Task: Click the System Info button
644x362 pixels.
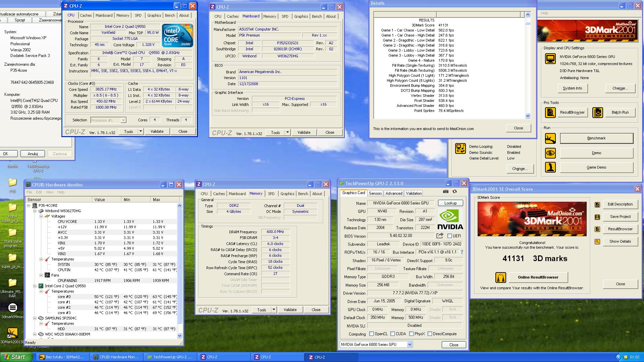Action: (x=572, y=88)
